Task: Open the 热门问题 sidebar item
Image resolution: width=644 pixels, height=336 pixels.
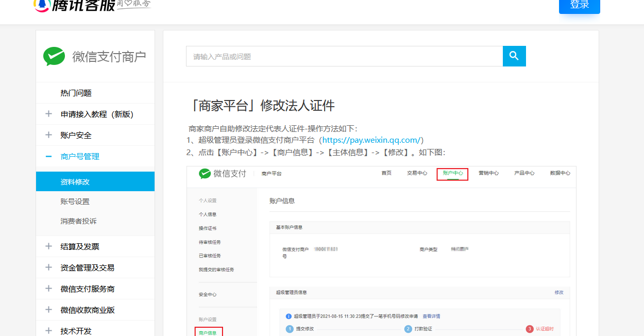Action: [95, 93]
